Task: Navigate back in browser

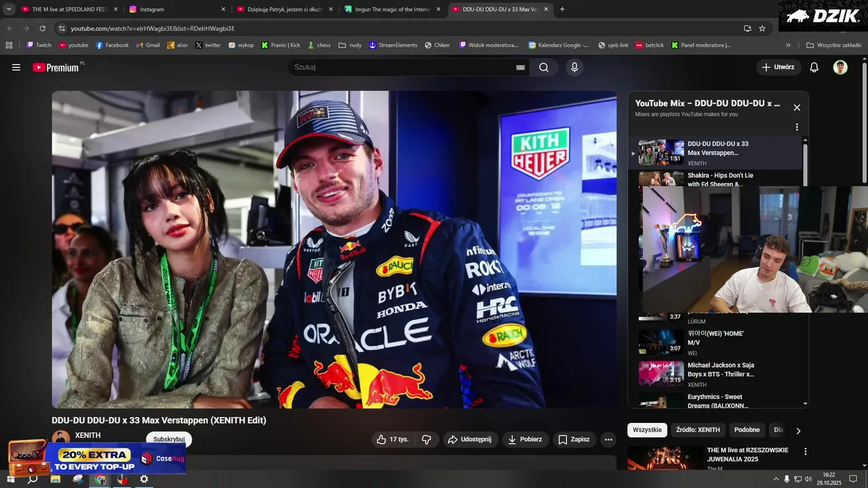Action: pos(9,28)
